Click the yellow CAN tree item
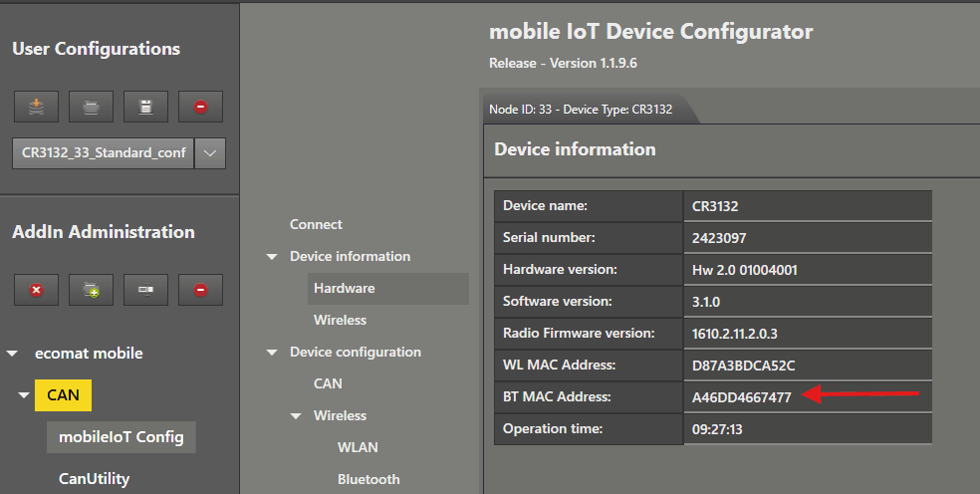This screenshot has width=980, height=494. (x=63, y=395)
